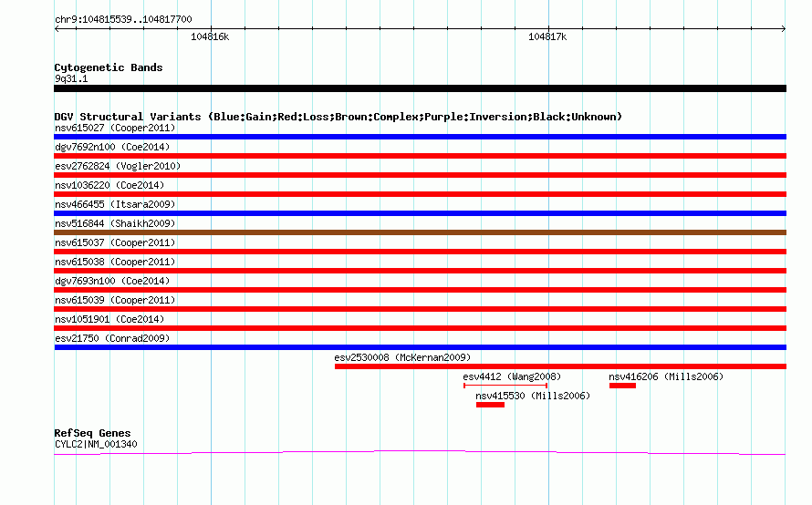
Task: Click the red dgv7692n100 loss bar
Action: coord(420,156)
